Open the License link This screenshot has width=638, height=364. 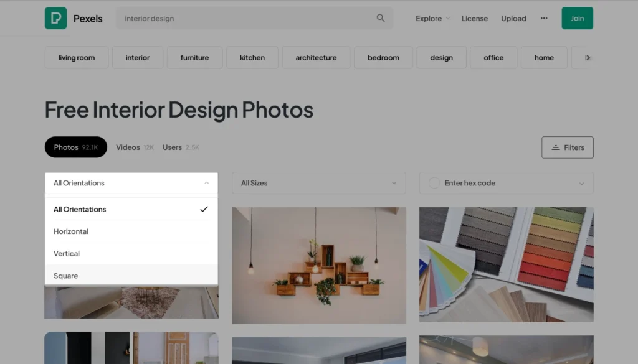474,19
